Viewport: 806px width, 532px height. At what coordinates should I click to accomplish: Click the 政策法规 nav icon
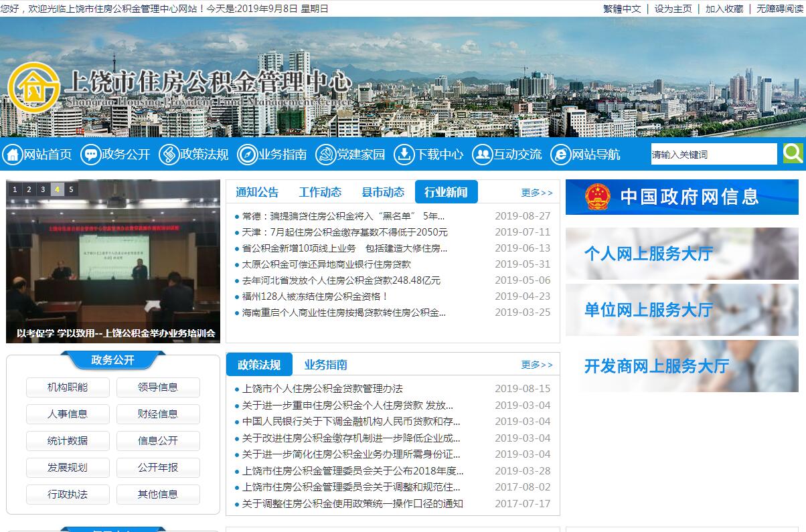[169, 155]
